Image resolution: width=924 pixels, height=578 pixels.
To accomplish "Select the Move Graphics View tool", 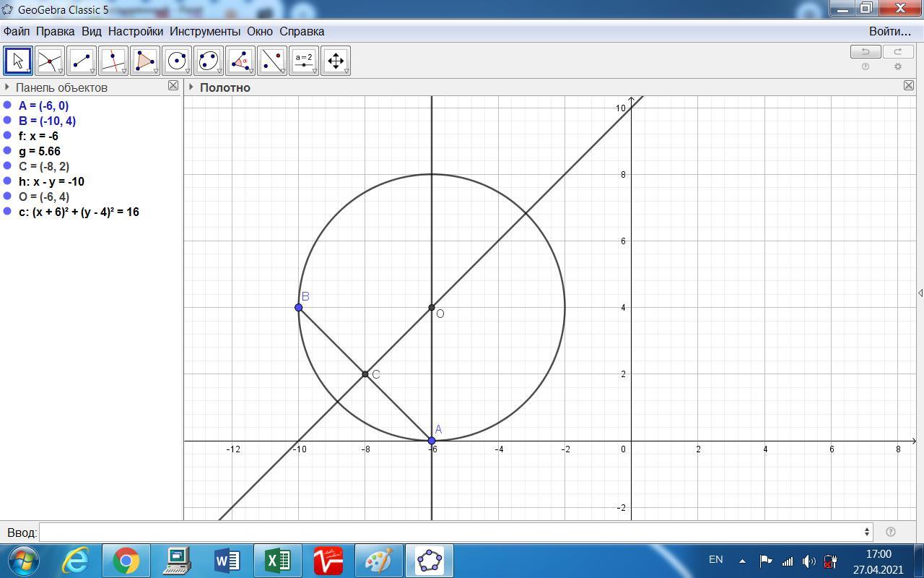I will [336, 61].
